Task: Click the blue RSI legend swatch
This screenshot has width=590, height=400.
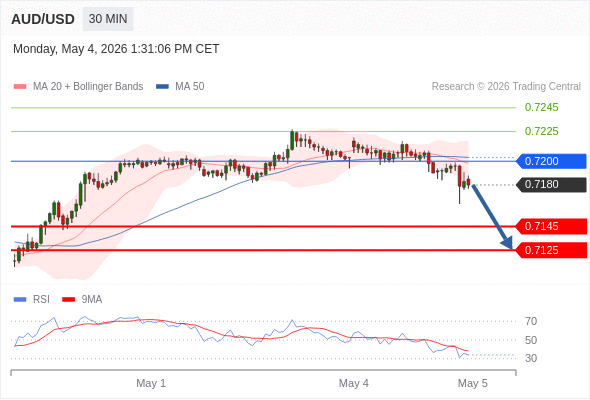Action: pos(20,300)
